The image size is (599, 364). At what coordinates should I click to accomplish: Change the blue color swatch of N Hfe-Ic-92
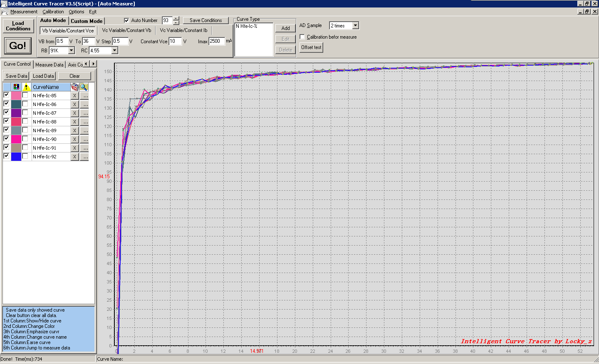[x=16, y=157]
